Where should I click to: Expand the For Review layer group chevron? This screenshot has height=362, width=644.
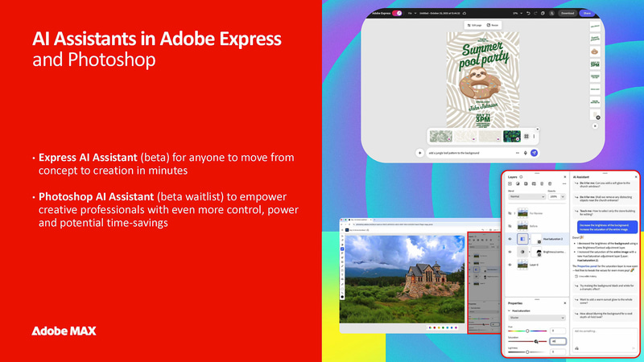pyautogui.click(x=514, y=213)
